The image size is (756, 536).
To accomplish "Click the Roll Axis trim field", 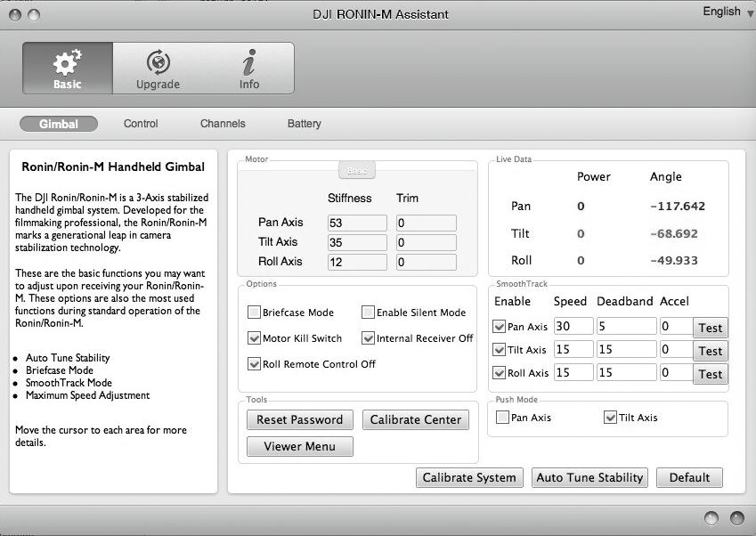I will pos(427,263).
